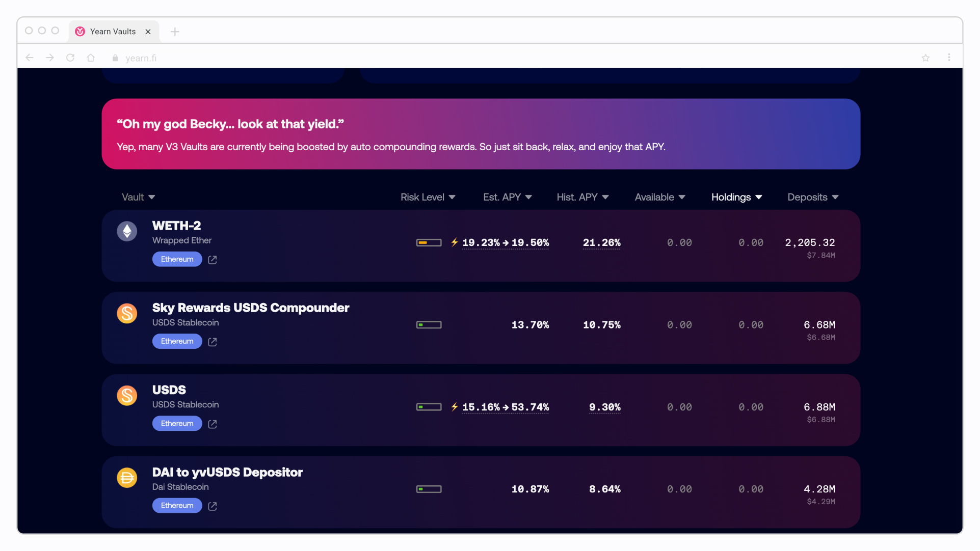Click the Yearn logo favicon in tab
Image resolution: width=980 pixels, height=551 pixels.
click(x=80, y=32)
